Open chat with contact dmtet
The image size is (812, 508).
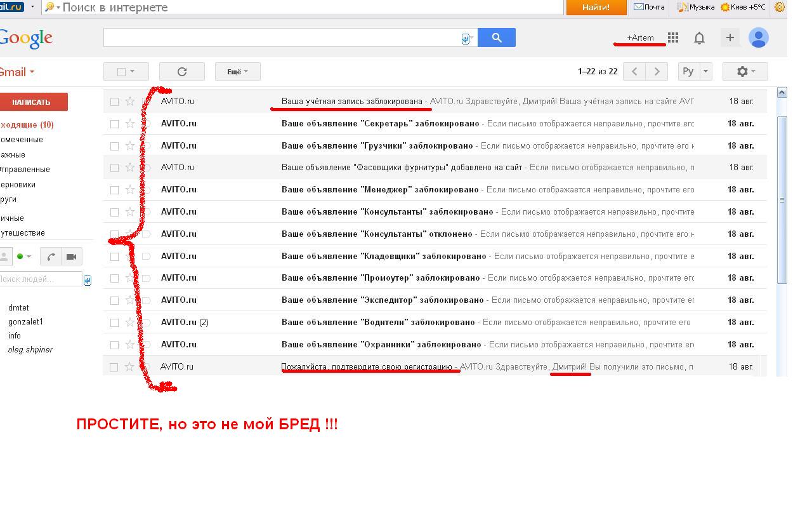18,307
